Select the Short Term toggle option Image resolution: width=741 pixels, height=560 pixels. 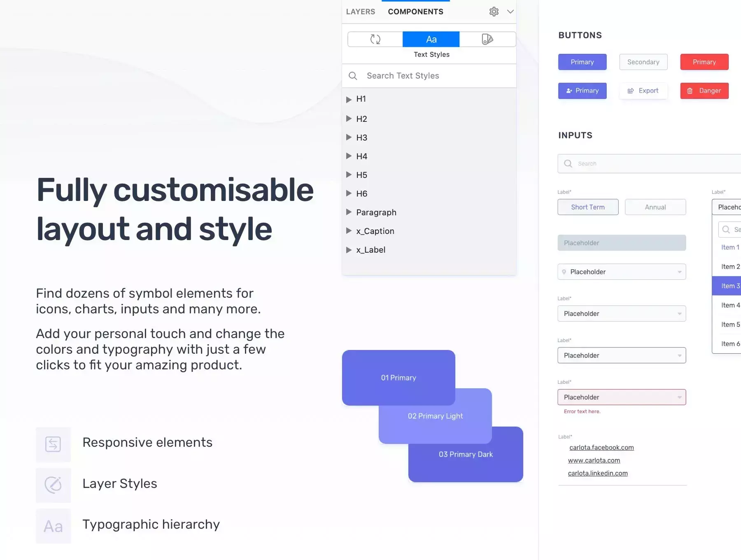[588, 207]
